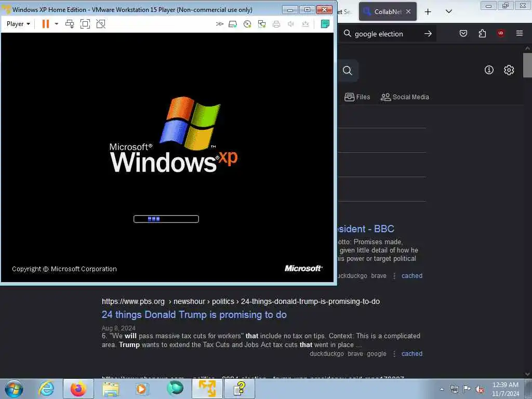This screenshot has width=532, height=399.
Task: Open the USB device icon in VMware toolbar
Action: click(305, 24)
